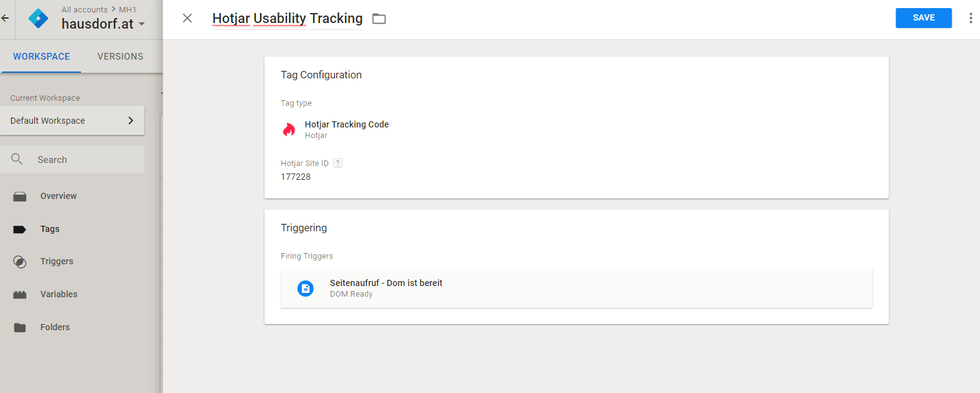Edit the Hotjar Usability Tracking tag name
This screenshot has width=980, height=393.
pos(287,18)
